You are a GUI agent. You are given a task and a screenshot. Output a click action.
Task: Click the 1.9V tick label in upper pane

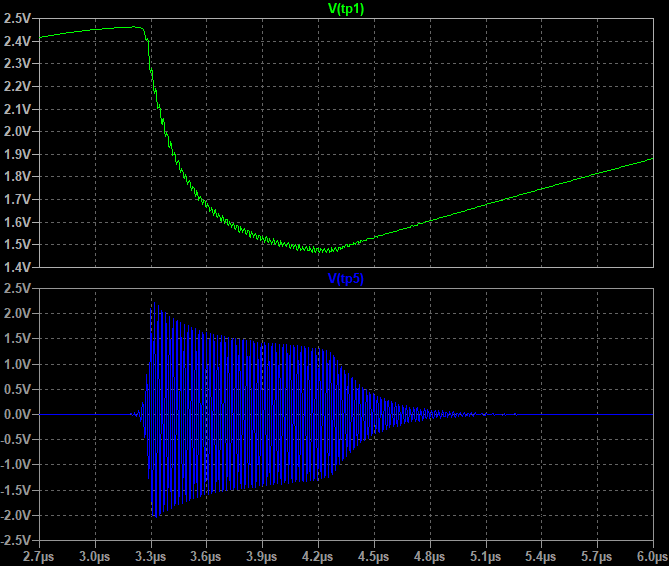pyautogui.click(x=18, y=153)
